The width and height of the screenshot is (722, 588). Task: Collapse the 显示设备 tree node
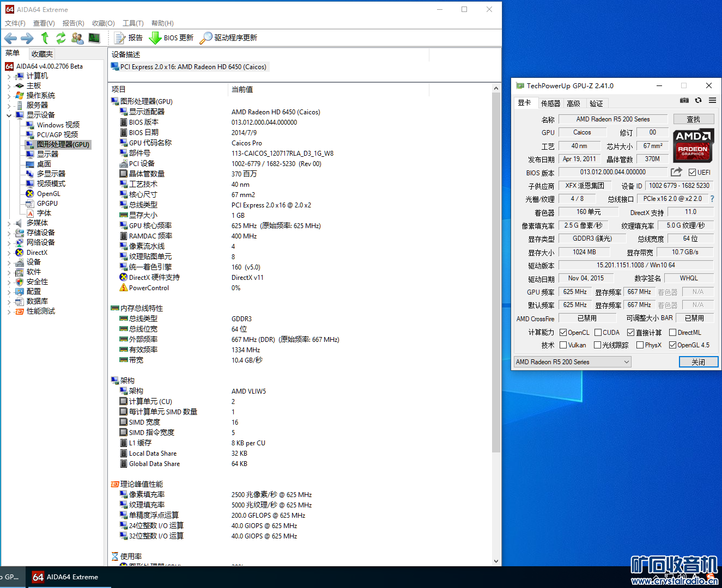point(9,115)
